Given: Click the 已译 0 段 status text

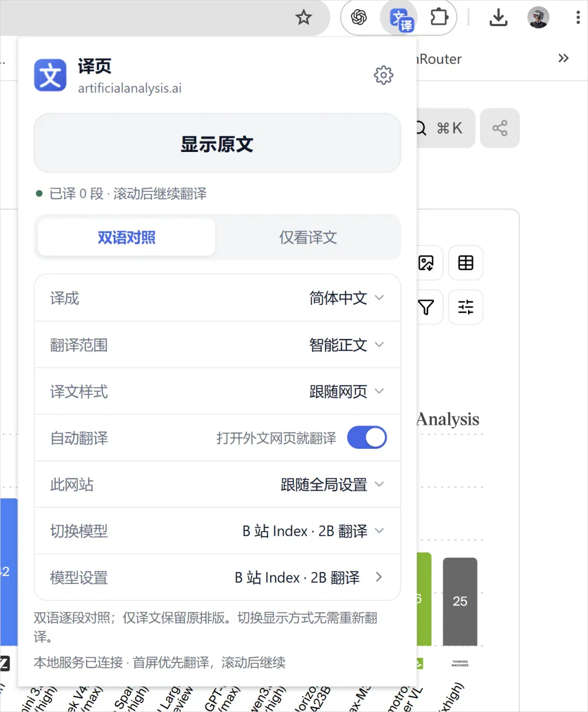Looking at the screenshot, I should click(x=128, y=194).
